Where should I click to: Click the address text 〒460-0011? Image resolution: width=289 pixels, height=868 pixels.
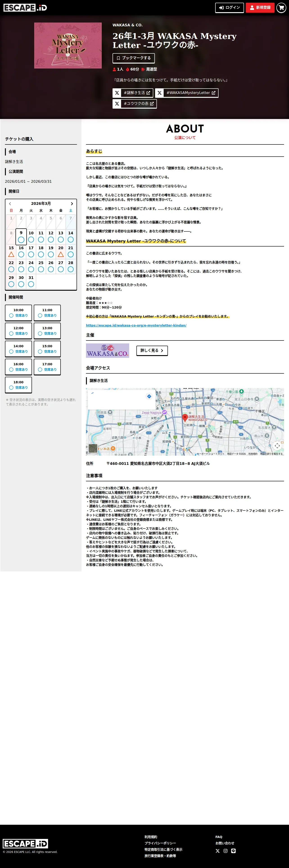coord(158,464)
